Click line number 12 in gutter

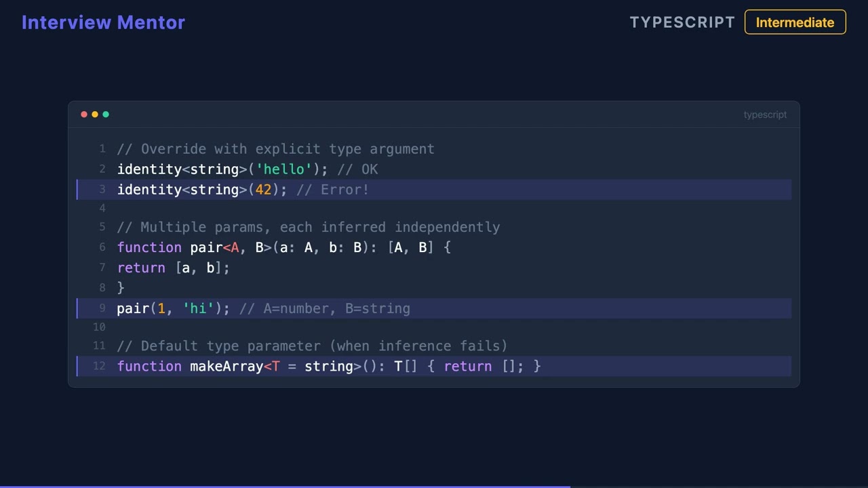(99, 366)
